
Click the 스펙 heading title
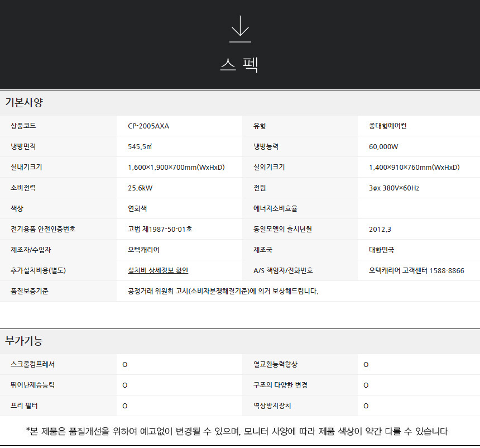(x=239, y=65)
